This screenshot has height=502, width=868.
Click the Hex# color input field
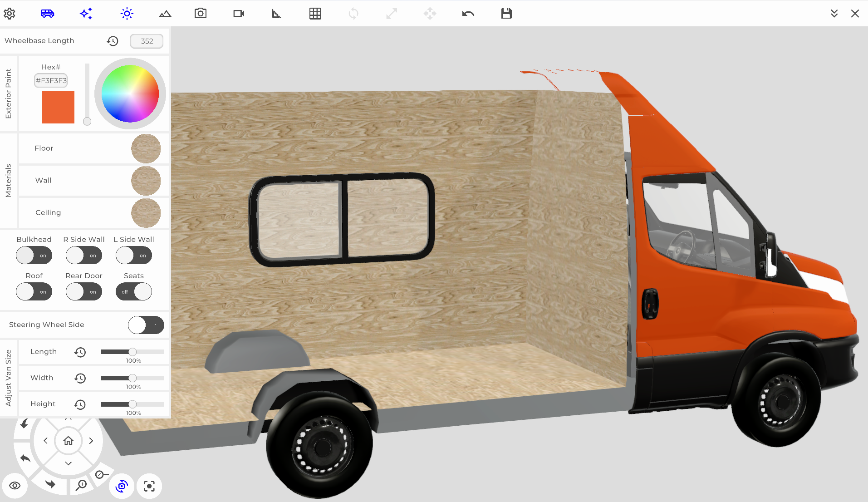pyautogui.click(x=51, y=80)
